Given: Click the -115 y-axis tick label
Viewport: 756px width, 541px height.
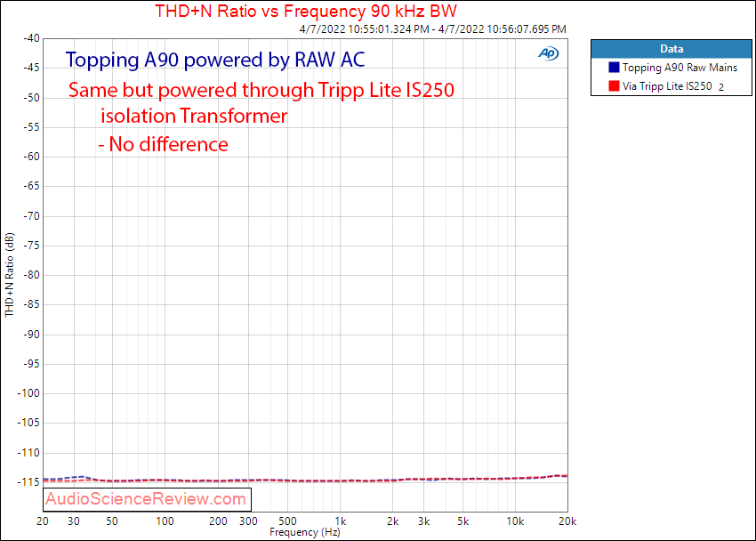Looking at the screenshot, I should tap(29, 481).
